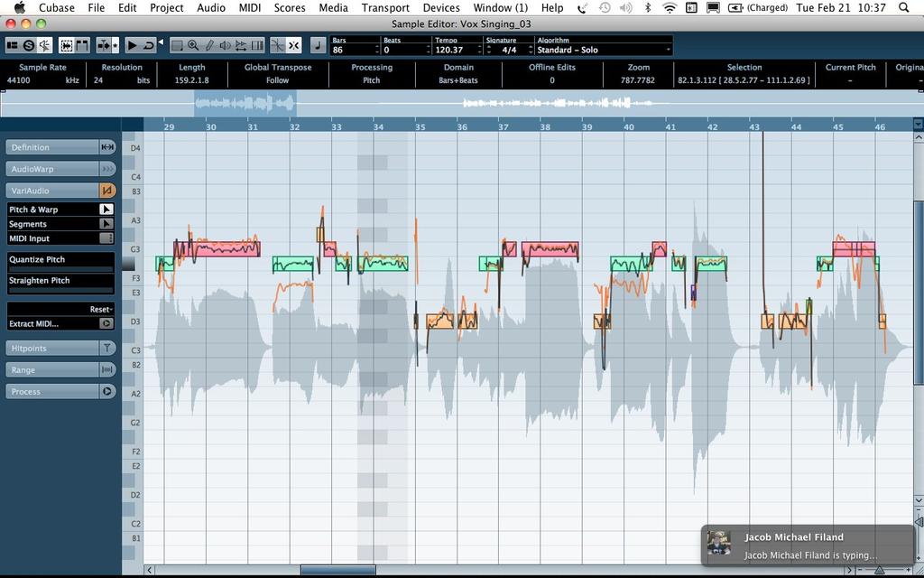
Task: Click the ruler dropdown arrow at far right
Action: point(918,125)
